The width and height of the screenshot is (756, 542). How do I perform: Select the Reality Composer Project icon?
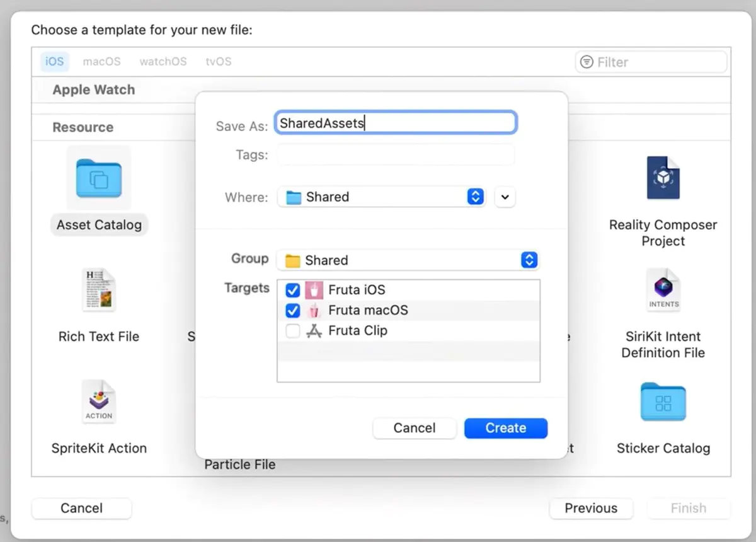pos(663,178)
